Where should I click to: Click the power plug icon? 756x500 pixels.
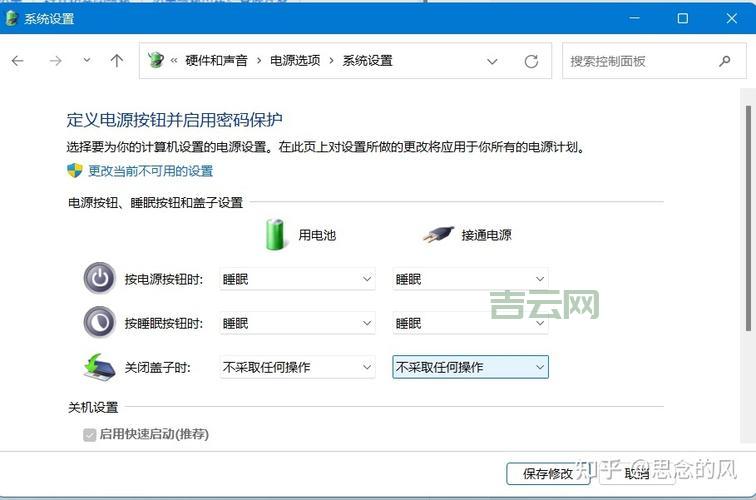438,234
